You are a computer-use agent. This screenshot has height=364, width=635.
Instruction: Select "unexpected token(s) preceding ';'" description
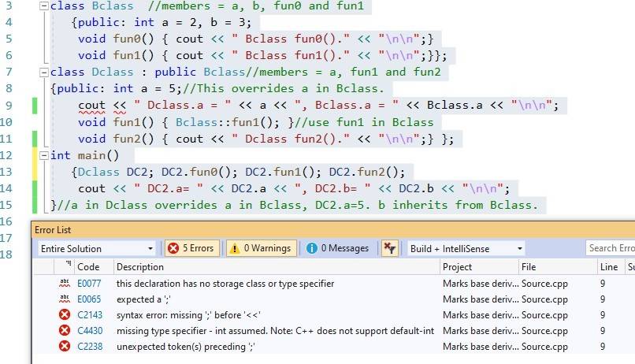point(185,347)
